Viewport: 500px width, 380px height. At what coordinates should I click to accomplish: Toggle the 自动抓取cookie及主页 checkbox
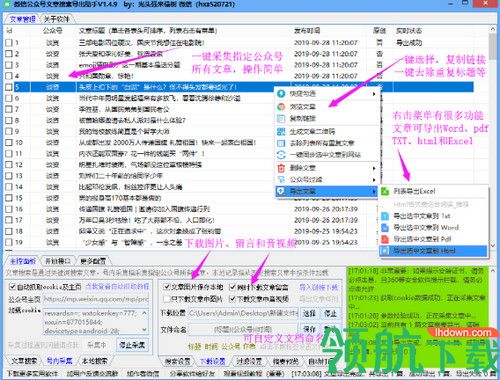click(x=12, y=286)
